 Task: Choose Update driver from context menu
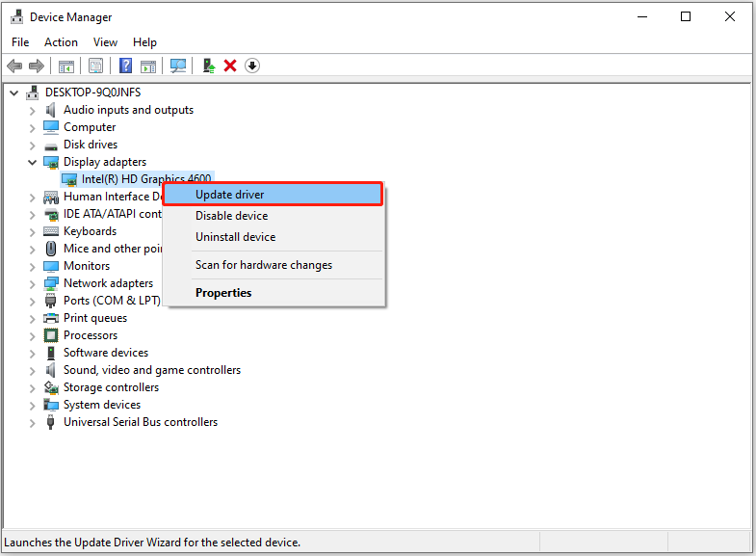273,195
